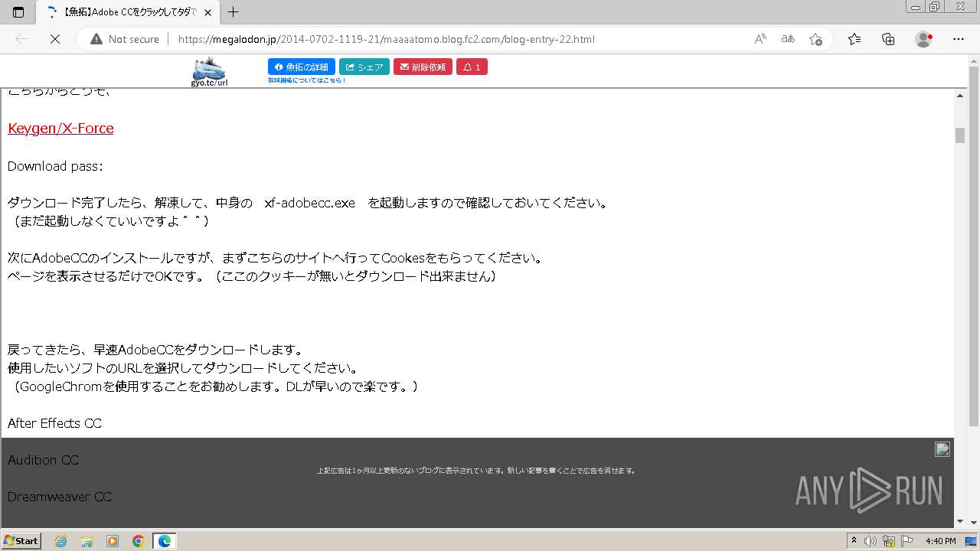
Task: Stop loading the page
Action: click(x=55, y=39)
